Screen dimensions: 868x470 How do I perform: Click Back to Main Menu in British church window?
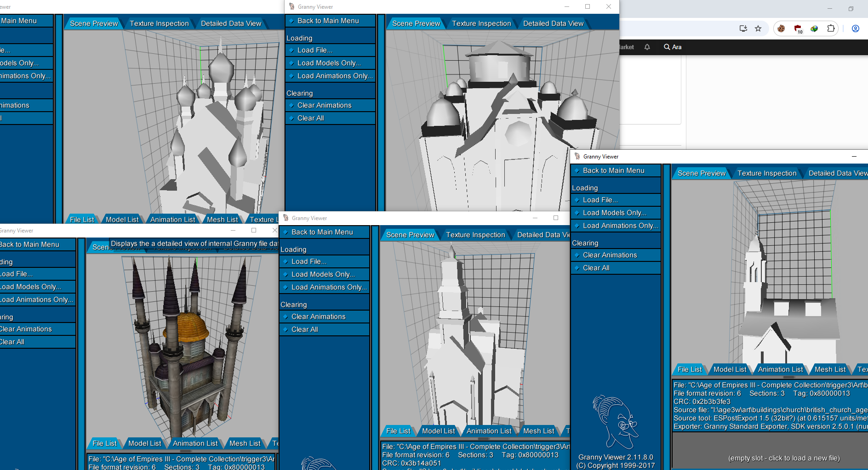coord(616,170)
